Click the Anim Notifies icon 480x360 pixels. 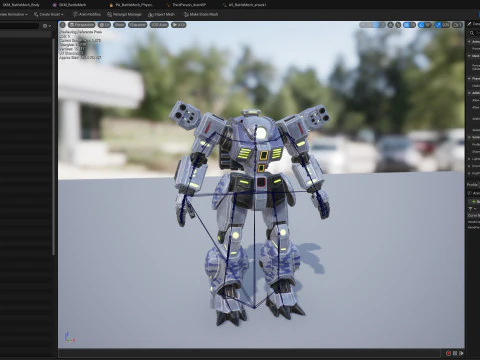tap(75, 14)
